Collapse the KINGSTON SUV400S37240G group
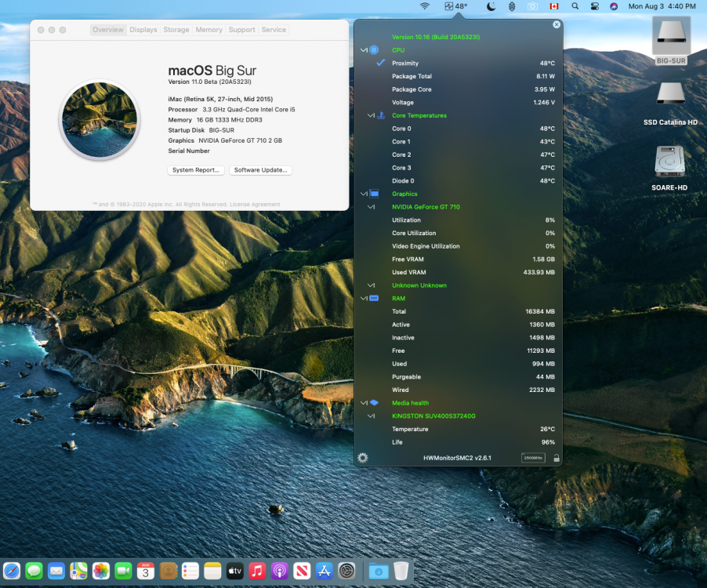This screenshot has height=588, width=707. pyautogui.click(x=371, y=416)
